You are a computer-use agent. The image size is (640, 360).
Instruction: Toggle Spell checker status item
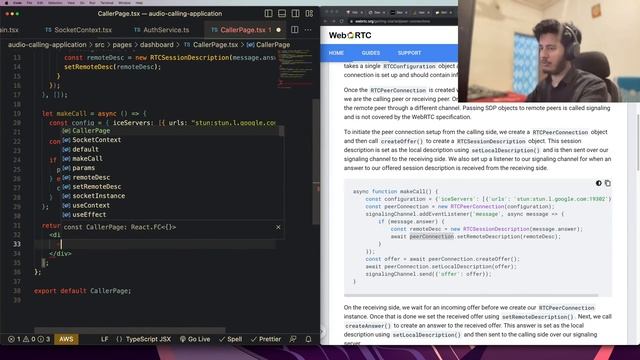point(231,339)
